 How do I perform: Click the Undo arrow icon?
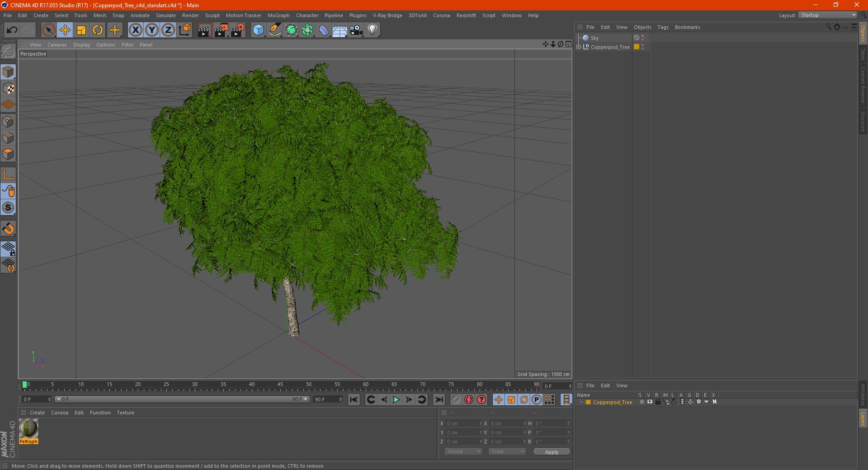(12, 30)
